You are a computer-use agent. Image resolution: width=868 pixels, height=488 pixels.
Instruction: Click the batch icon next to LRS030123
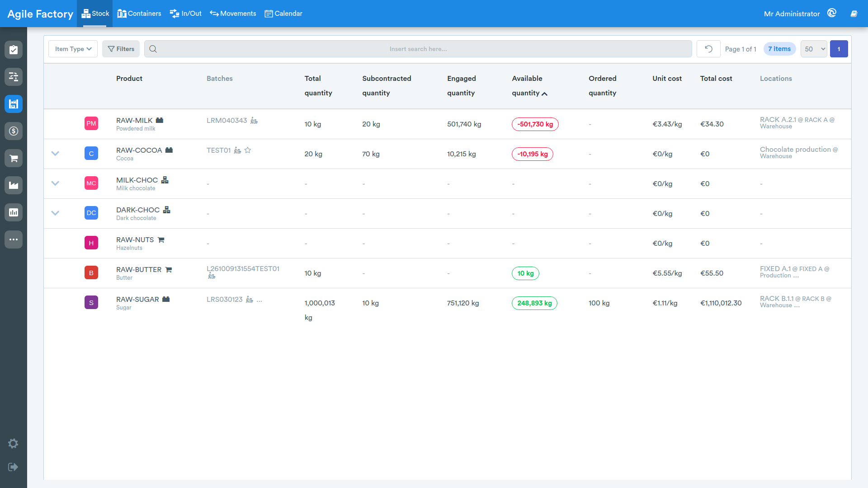click(x=250, y=300)
